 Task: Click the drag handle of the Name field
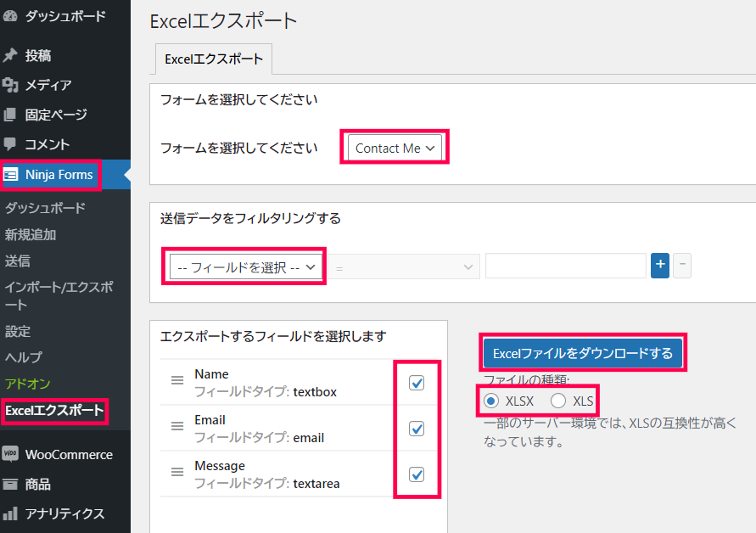click(x=177, y=380)
